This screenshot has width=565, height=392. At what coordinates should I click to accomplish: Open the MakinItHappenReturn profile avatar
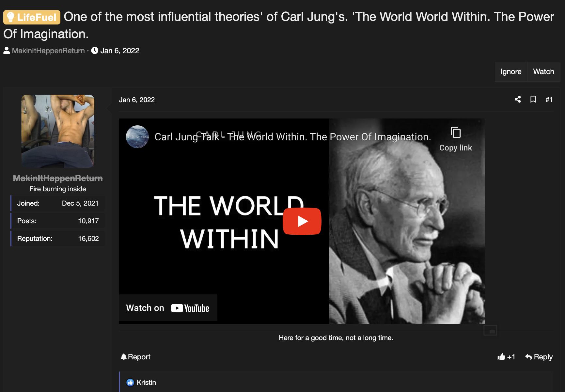tap(58, 131)
